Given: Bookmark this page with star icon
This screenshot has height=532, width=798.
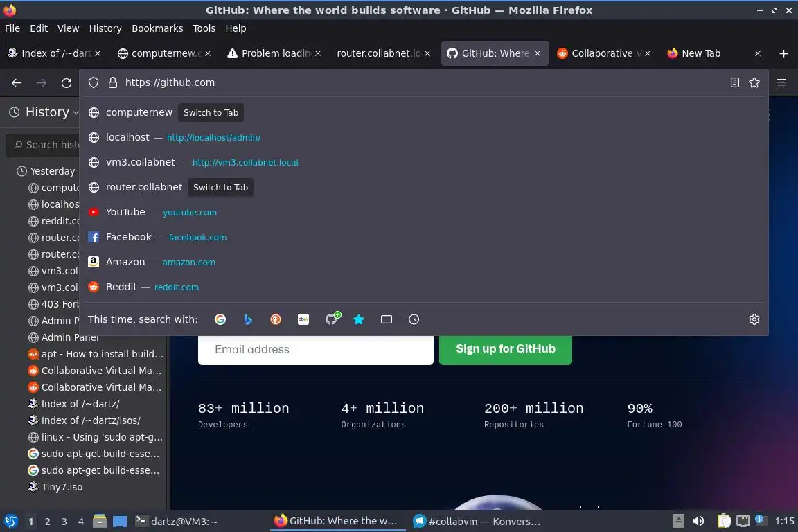Looking at the screenshot, I should [x=754, y=82].
